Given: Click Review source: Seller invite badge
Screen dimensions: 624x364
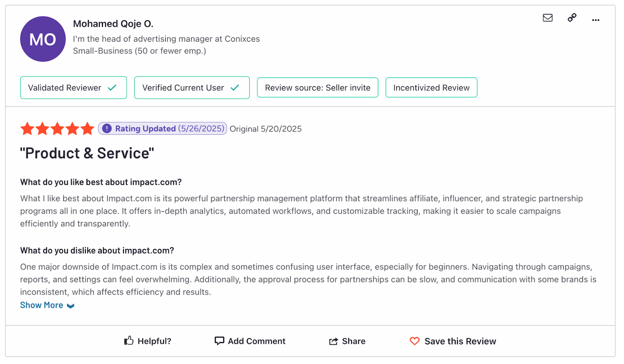Looking at the screenshot, I should 317,88.
